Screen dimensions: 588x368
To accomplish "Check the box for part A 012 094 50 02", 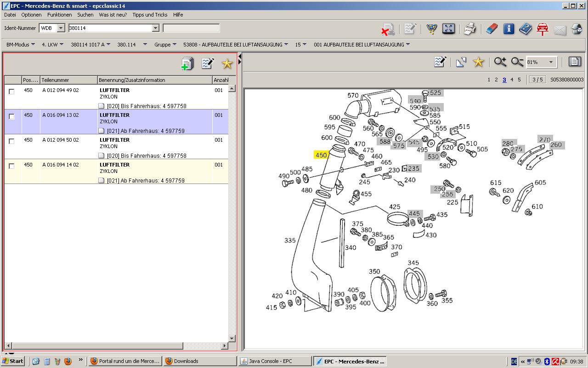I will (11, 141).
